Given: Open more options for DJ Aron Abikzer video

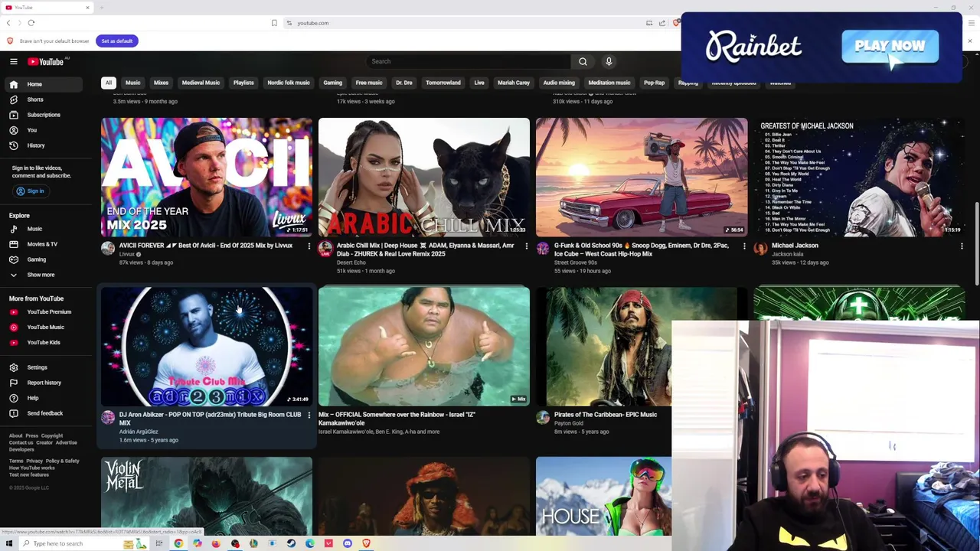Looking at the screenshot, I should (309, 416).
